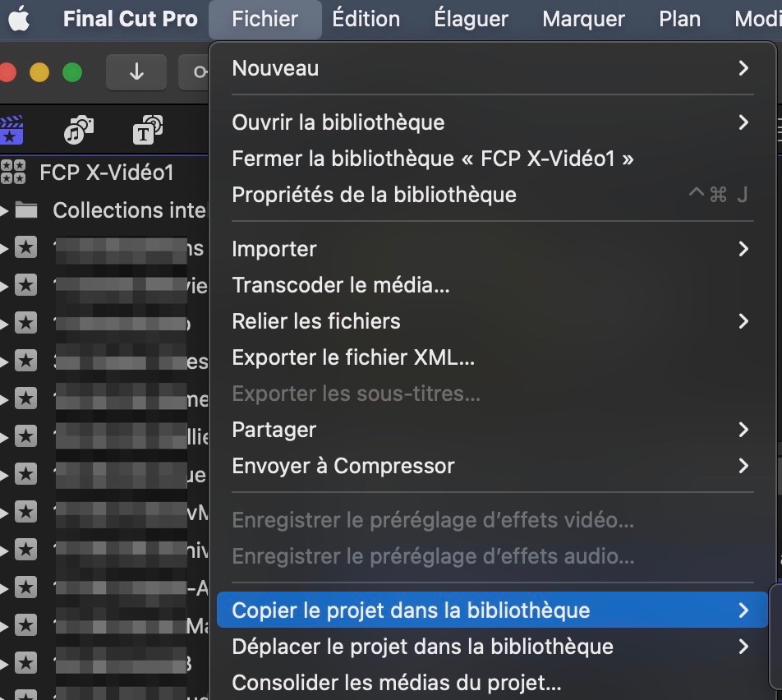This screenshot has width=782, height=700.
Task: Click the Collections intelligentes folder icon
Action: click(26, 210)
